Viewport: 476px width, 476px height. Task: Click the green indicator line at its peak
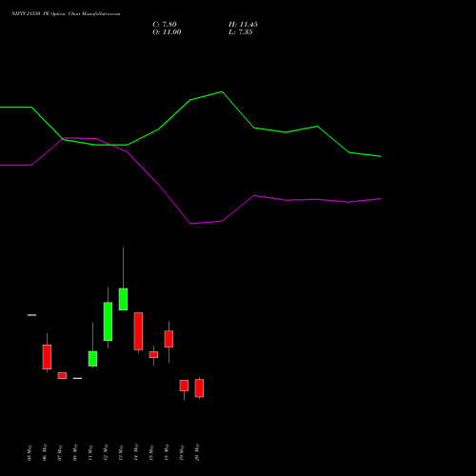[222, 91]
